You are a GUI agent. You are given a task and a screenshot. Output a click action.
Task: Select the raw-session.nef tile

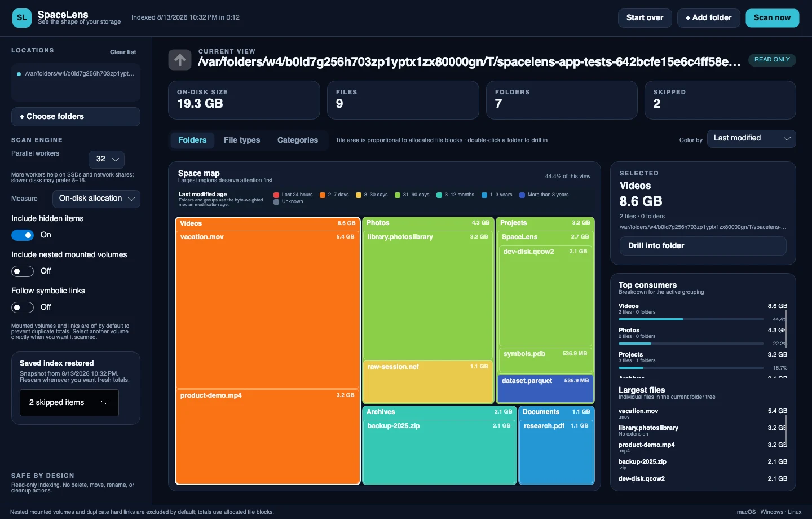point(428,382)
